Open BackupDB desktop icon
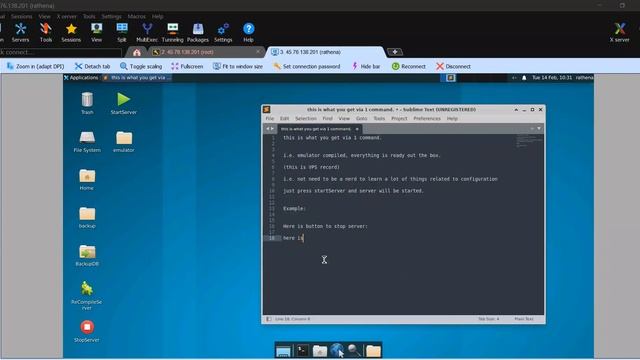 87,255
